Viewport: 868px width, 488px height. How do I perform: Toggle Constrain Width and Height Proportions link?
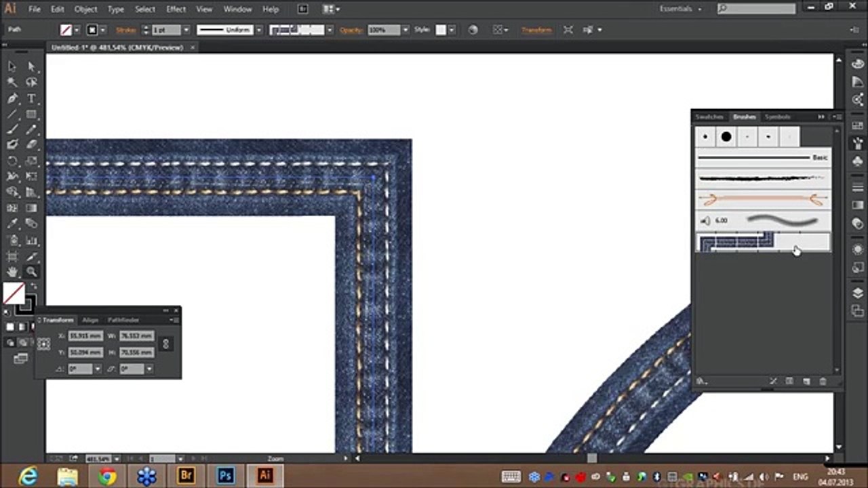coord(165,344)
